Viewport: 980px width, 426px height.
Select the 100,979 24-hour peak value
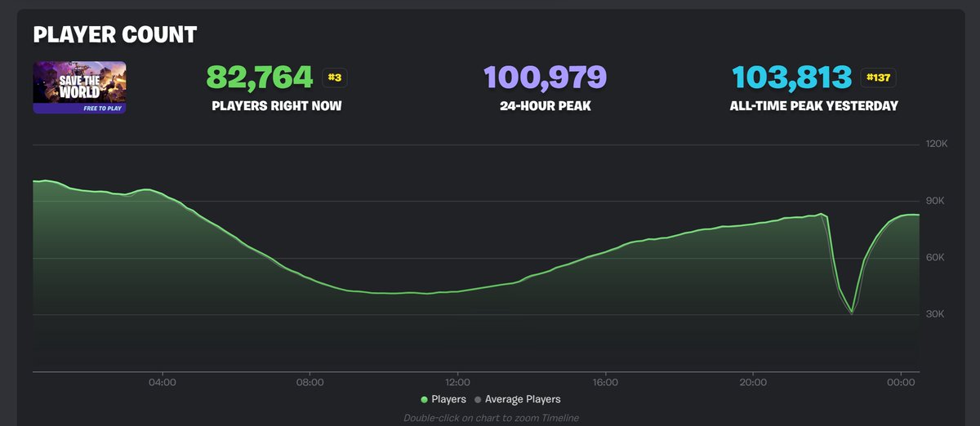coord(546,78)
